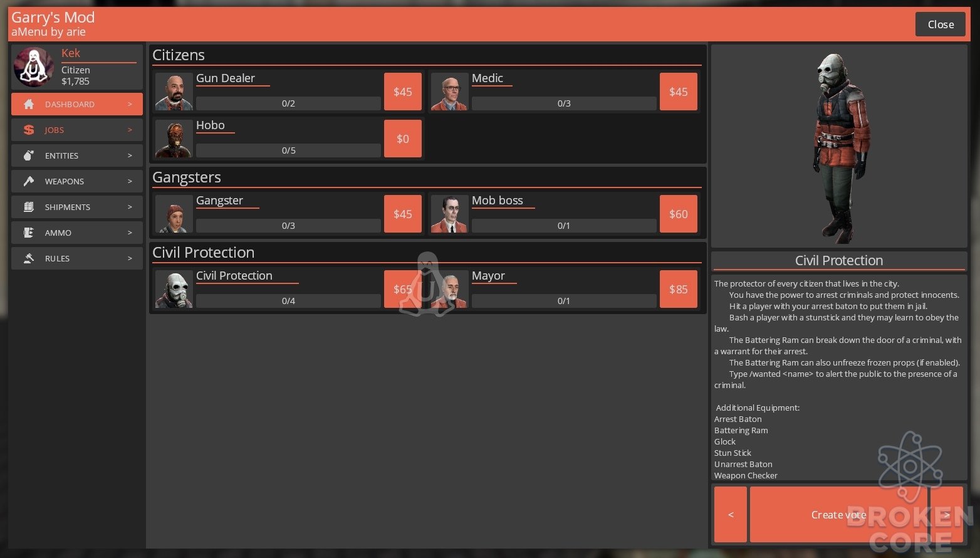Select the Mayor $85 salary button
Screen dimensions: 980x558
pyautogui.click(x=679, y=289)
